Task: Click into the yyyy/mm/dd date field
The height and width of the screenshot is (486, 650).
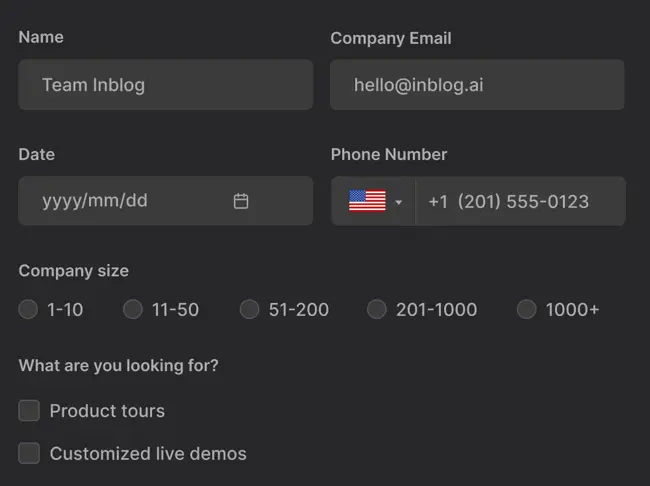Action: [x=120, y=201]
